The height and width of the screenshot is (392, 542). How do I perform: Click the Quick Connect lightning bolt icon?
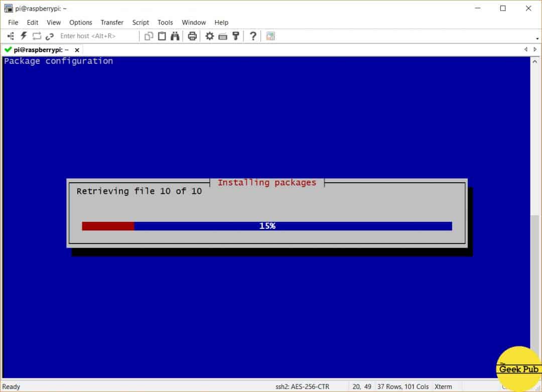(24, 36)
